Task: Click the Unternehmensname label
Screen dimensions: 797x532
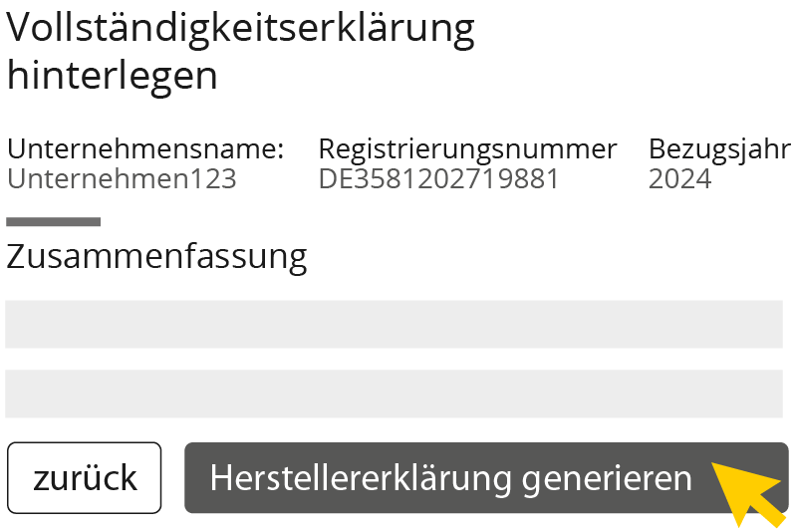Action: point(145,149)
